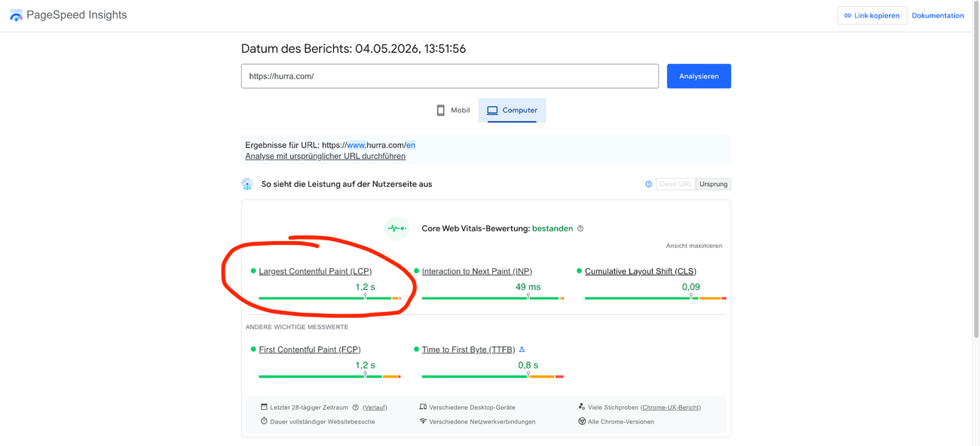Viewport: 980px width, 446px height.
Task: Click the laptop icon on Computer tab
Action: (x=492, y=110)
